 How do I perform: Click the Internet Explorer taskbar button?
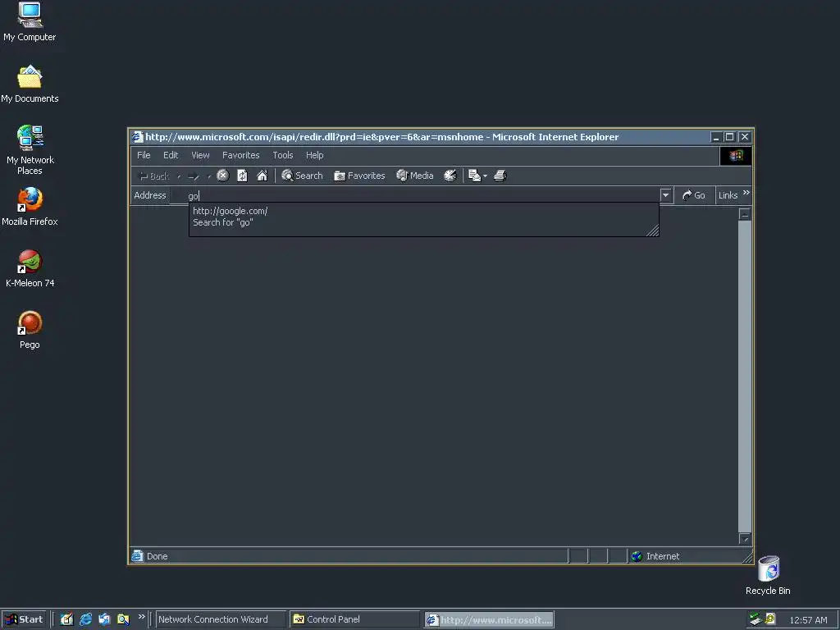489,620
